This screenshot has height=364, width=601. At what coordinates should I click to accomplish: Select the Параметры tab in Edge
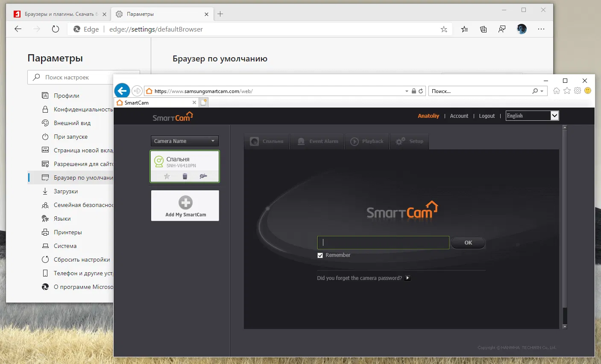(x=162, y=14)
